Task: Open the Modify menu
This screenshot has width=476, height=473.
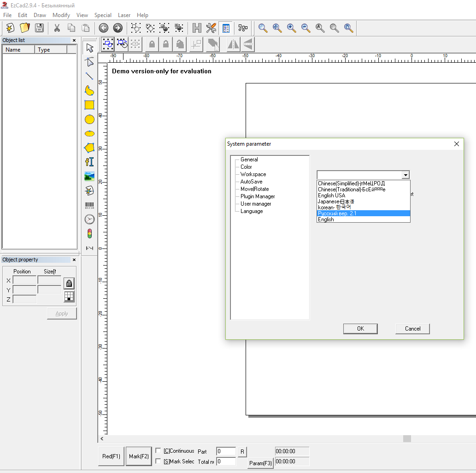Action: click(61, 15)
